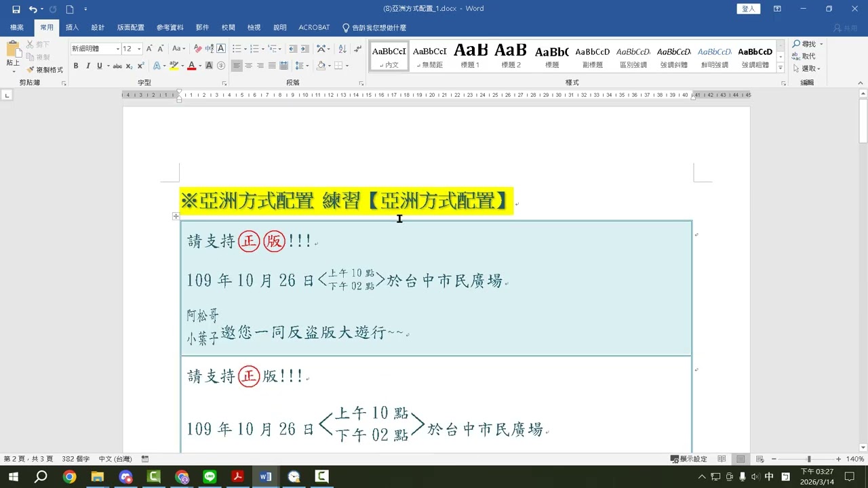Select Web Layout view in status bar
Screen dimensions: 868x488
tap(760, 459)
